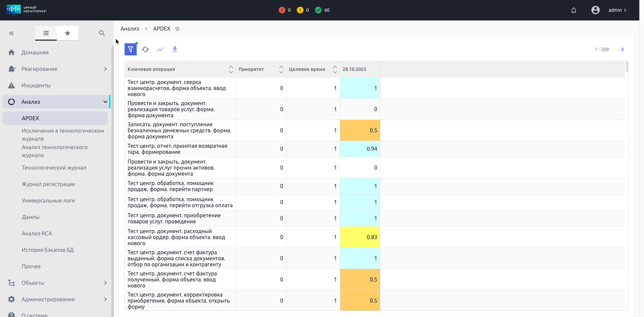Expand the Реагирование menu section
Image resolution: width=644 pixels, height=317 pixels.
pos(105,69)
